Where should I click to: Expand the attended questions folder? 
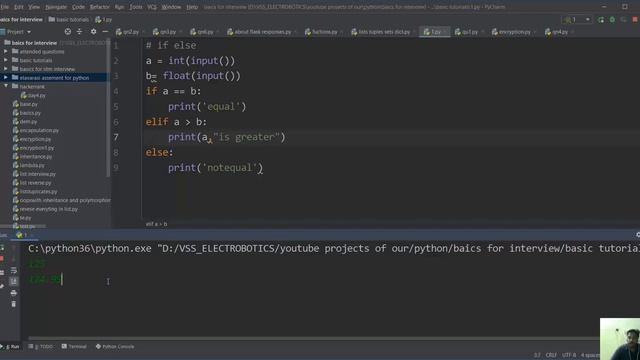[x=6, y=51]
